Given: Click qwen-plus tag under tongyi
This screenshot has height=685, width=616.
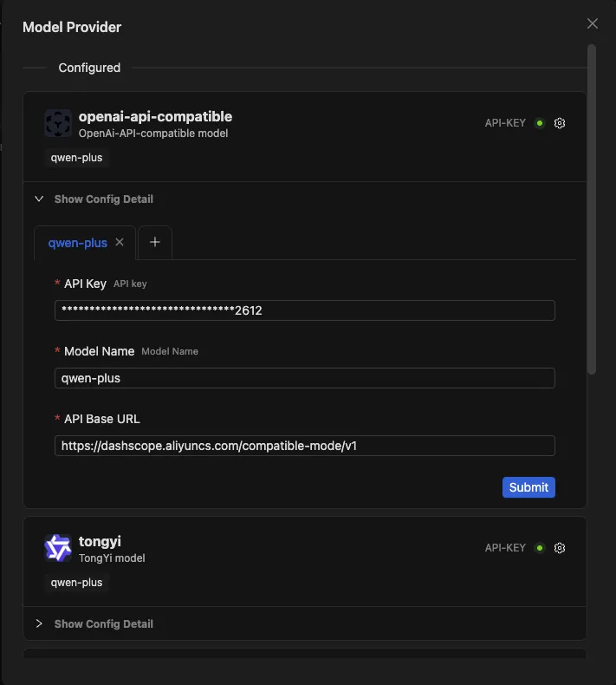Looking at the screenshot, I should pyautogui.click(x=77, y=583).
